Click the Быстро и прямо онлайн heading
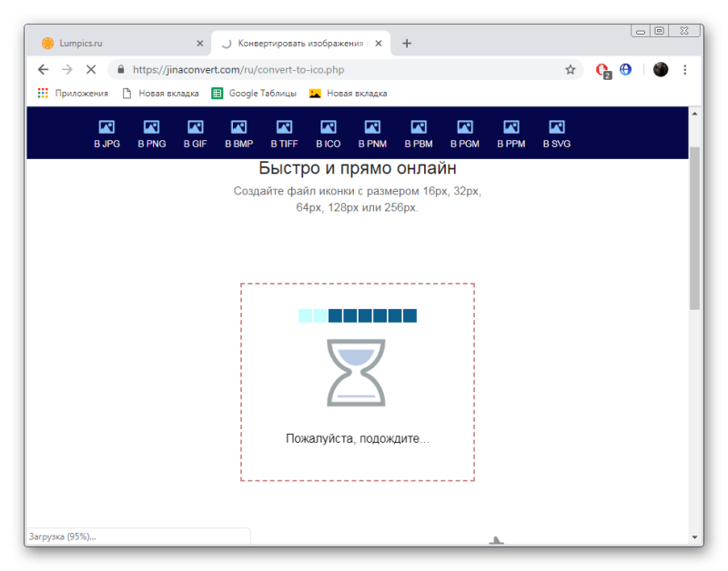The width and height of the screenshot is (728, 571). pos(358,168)
